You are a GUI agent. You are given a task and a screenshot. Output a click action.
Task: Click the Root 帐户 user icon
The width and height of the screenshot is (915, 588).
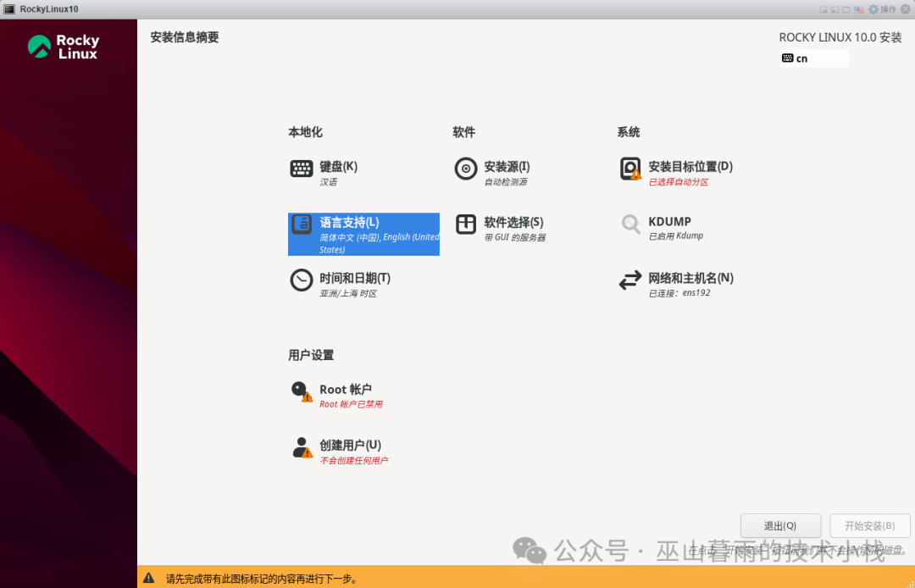click(302, 392)
